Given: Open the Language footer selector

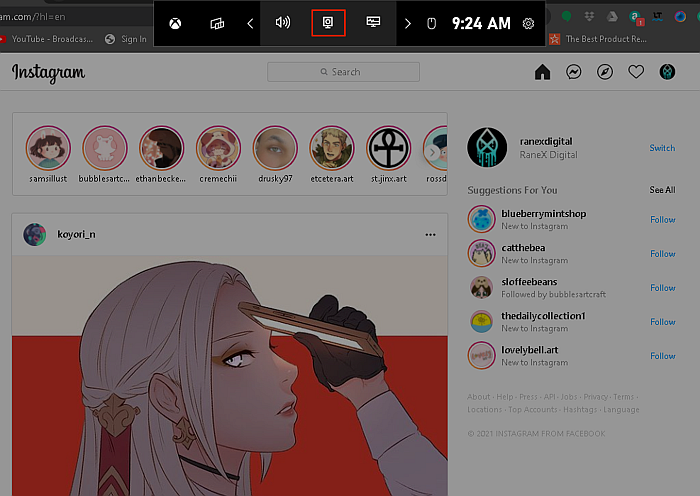Looking at the screenshot, I should [x=621, y=409].
